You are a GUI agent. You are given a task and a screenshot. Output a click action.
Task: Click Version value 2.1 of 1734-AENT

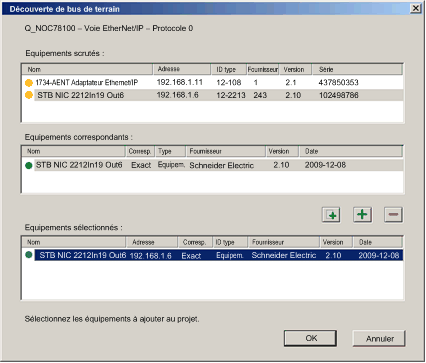(x=291, y=82)
